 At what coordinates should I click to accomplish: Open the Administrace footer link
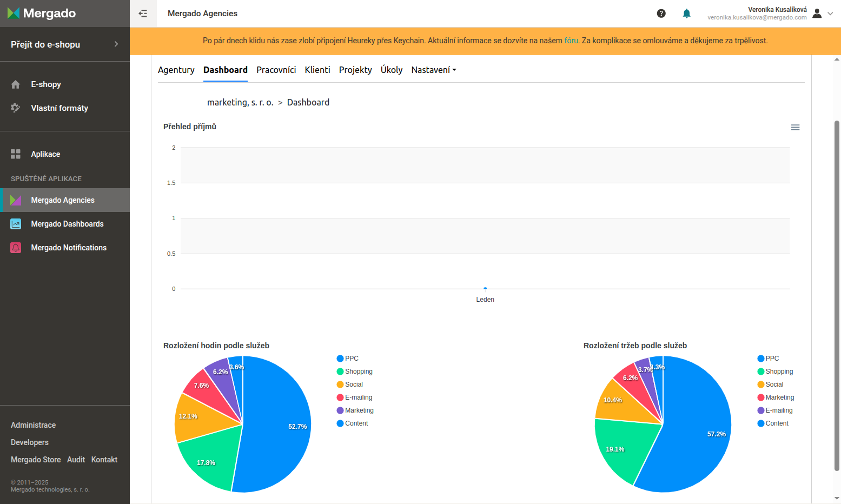[34, 425]
